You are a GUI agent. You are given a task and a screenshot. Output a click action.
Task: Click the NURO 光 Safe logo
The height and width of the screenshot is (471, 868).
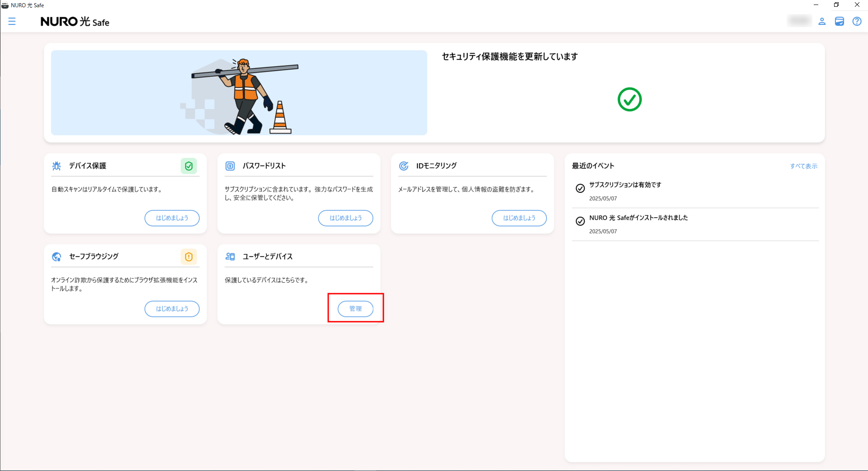click(x=75, y=22)
